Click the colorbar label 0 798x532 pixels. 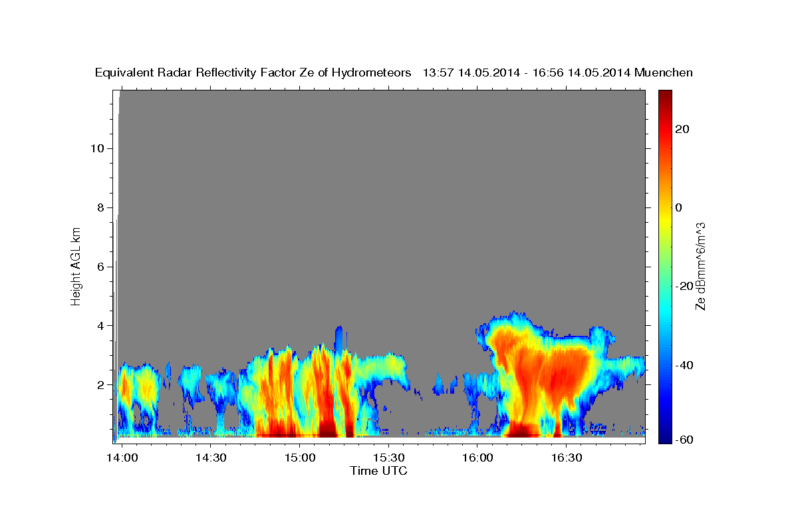(678, 207)
